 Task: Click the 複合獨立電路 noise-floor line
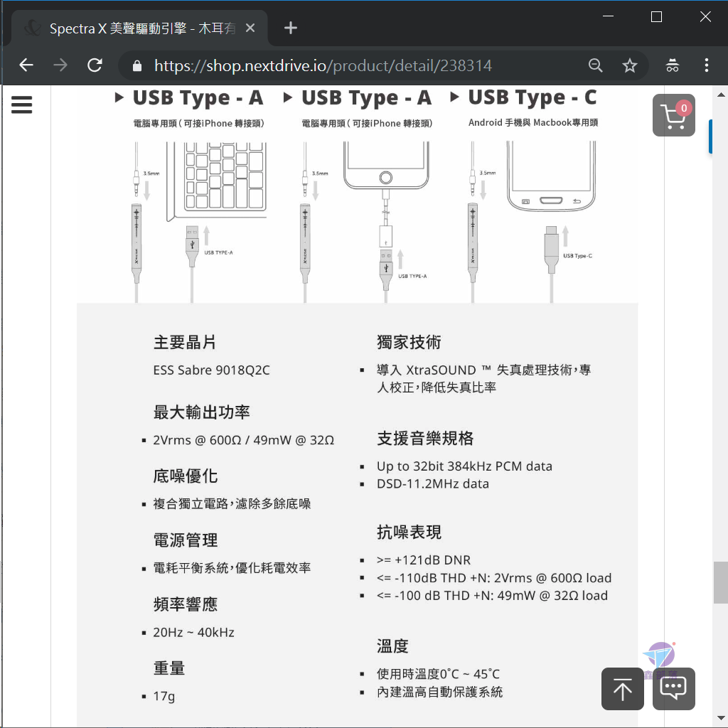point(232,504)
